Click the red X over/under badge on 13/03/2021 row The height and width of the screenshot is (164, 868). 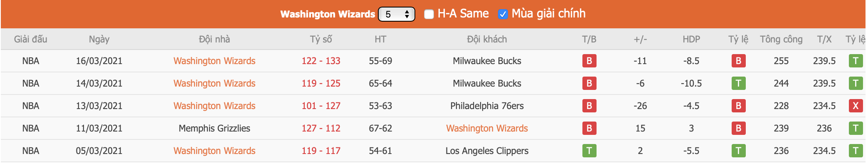[856, 106]
